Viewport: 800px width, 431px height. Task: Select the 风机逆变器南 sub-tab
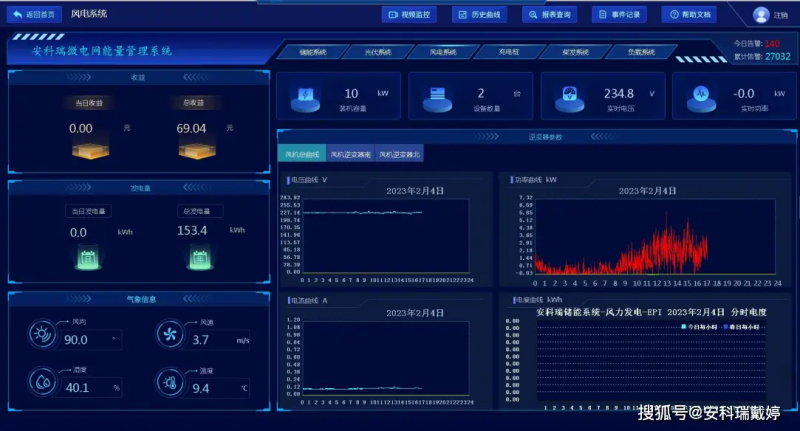pos(351,154)
